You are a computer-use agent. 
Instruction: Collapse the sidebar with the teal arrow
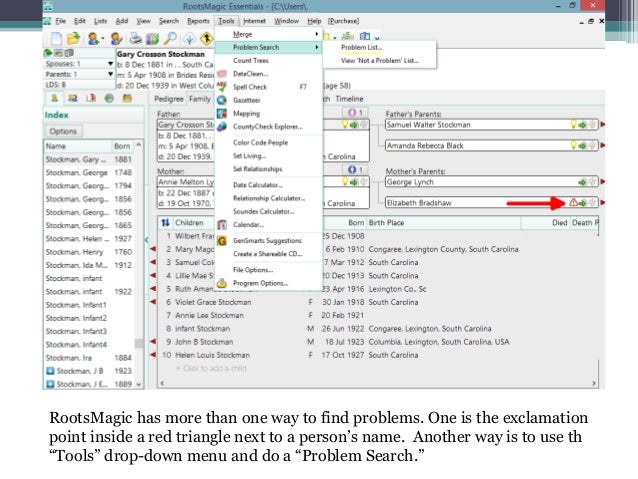click(x=147, y=240)
